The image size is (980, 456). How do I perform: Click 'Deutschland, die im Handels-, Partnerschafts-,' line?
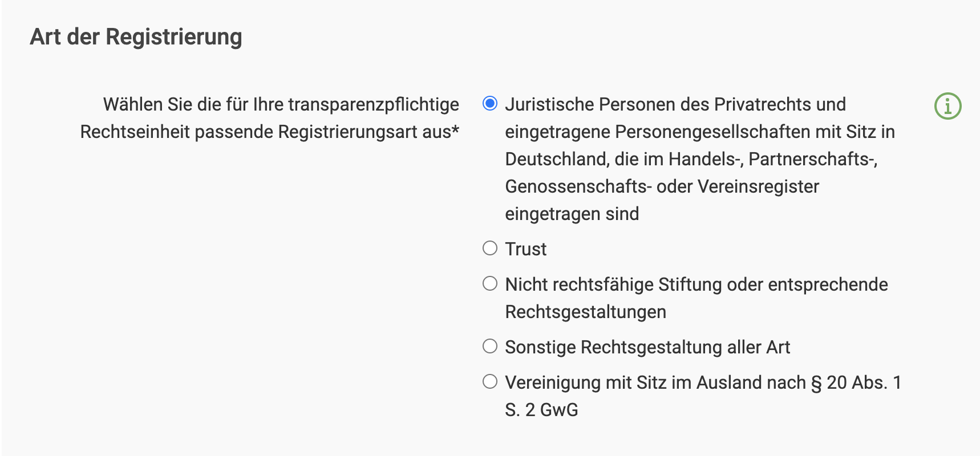click(x=691, y=159)
